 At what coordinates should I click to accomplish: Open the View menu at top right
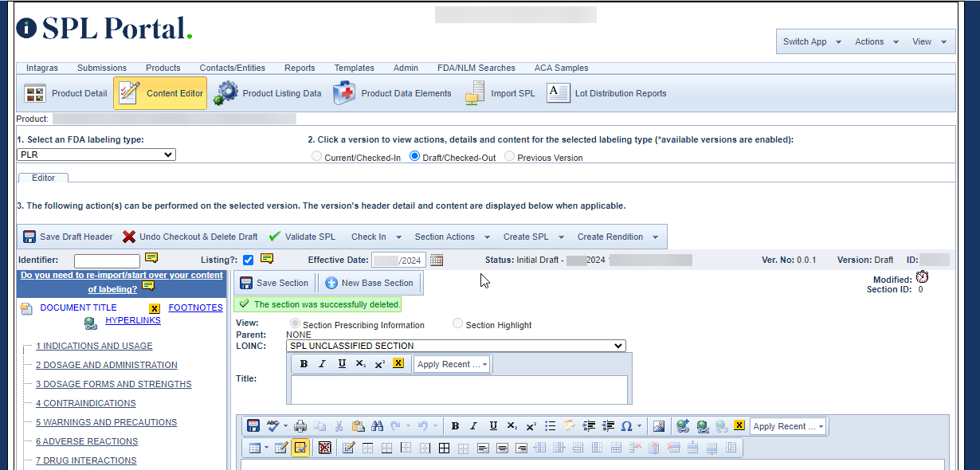(x=929, y=41)
